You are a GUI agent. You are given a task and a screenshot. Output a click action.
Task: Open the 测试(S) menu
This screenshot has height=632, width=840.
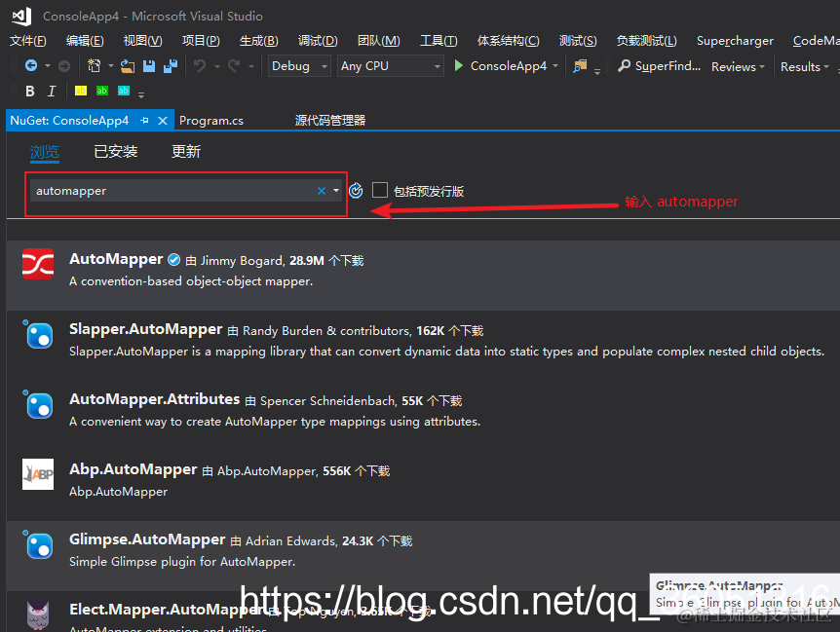point(578,41)
